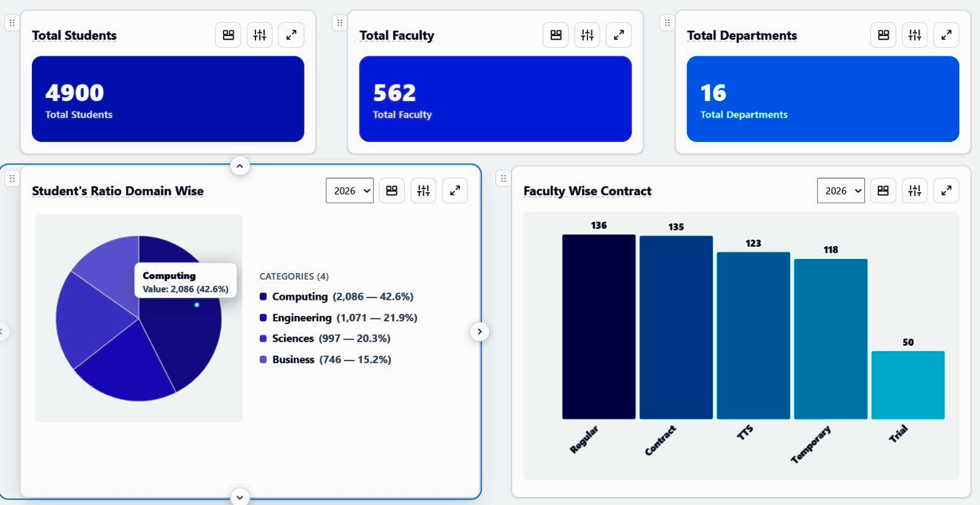Toggle Business category in pie legend
The width and height of the screenshot is (980, 505).
325,359
